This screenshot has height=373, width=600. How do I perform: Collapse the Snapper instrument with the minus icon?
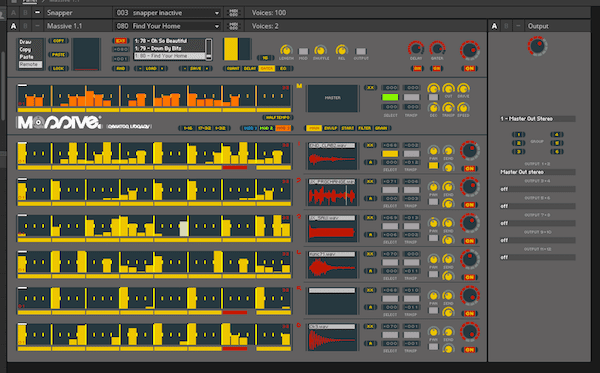[37, 13]
